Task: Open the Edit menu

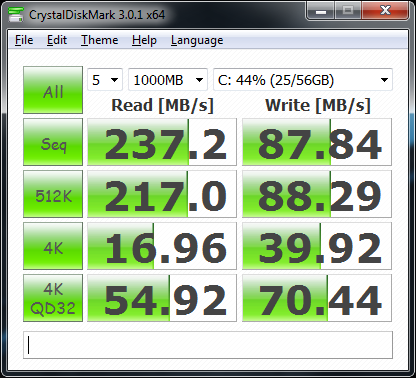Action: [57, 40]
